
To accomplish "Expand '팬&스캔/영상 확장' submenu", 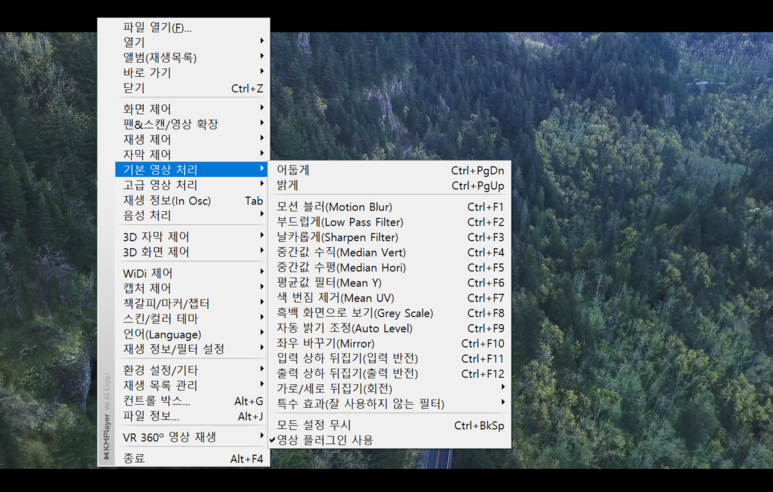I will click(x=191, y=124).
